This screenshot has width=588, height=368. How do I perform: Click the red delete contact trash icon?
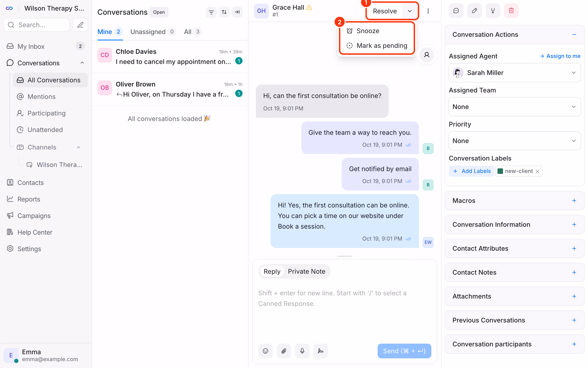tap(511, 11)
